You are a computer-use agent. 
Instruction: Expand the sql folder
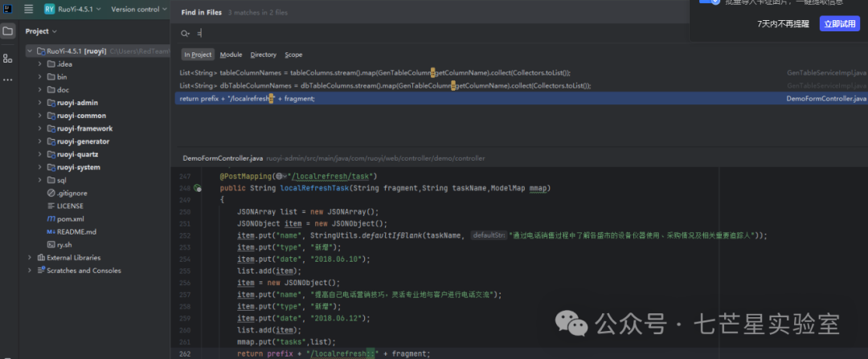[40, 181]
